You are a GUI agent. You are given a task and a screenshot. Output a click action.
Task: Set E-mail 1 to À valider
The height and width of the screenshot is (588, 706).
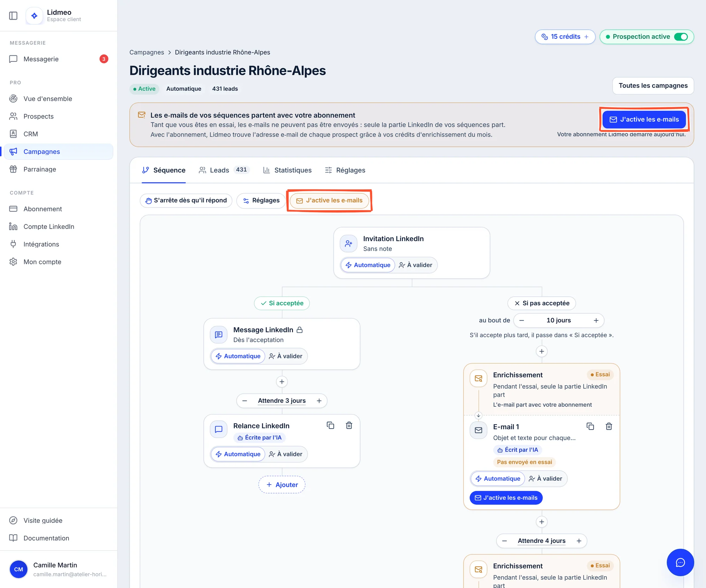[545, 479]
